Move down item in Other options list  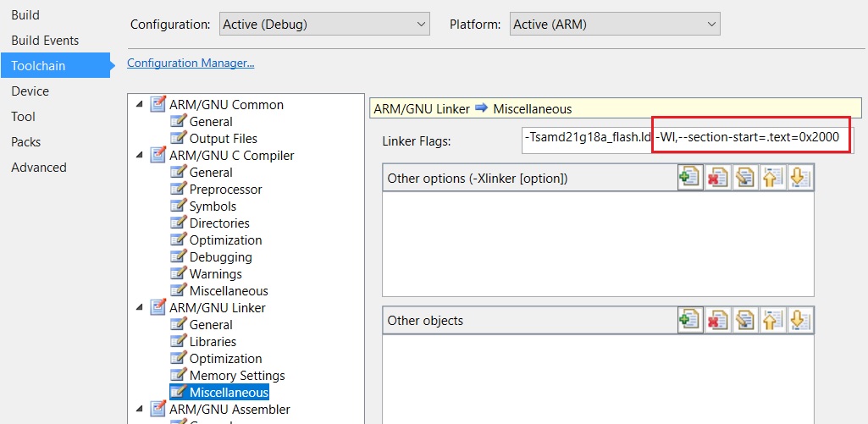click(800, 179)
